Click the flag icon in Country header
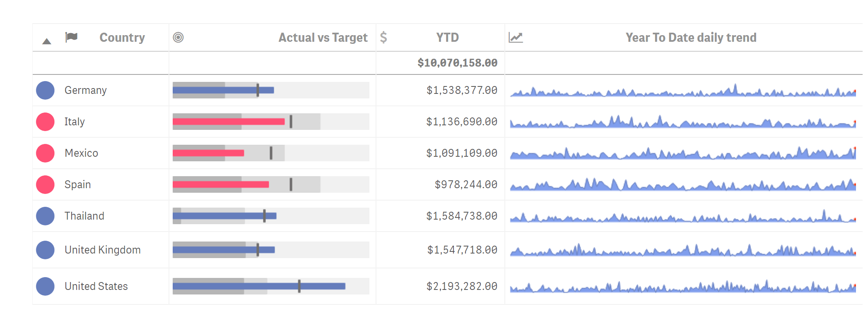 pyautogui.click(x=71, y=37)
